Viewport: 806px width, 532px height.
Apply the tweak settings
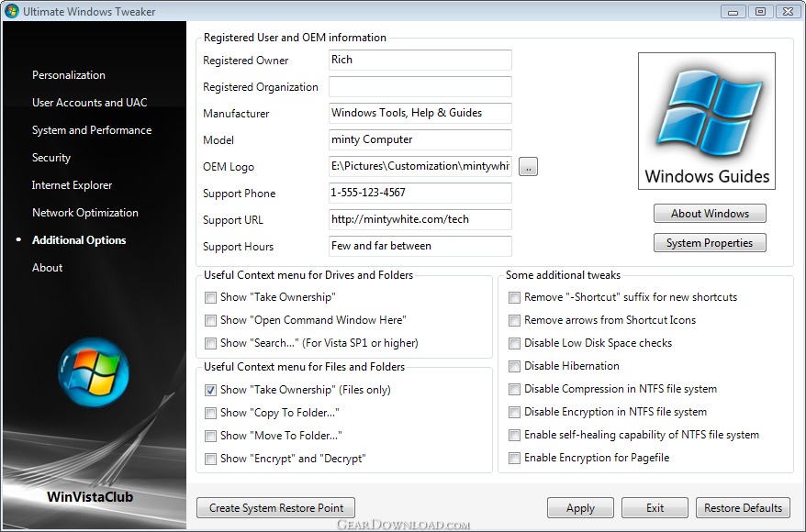[580, 508]
